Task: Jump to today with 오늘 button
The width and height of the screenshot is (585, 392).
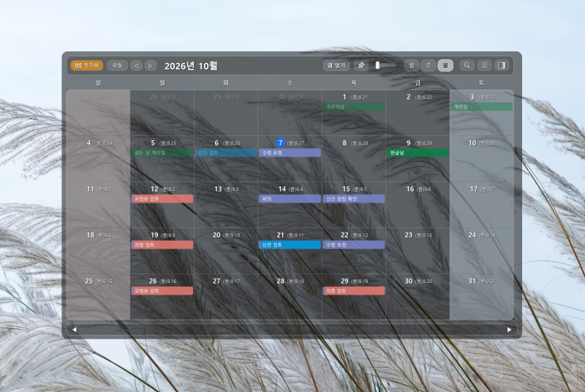Action: point(117,65)
